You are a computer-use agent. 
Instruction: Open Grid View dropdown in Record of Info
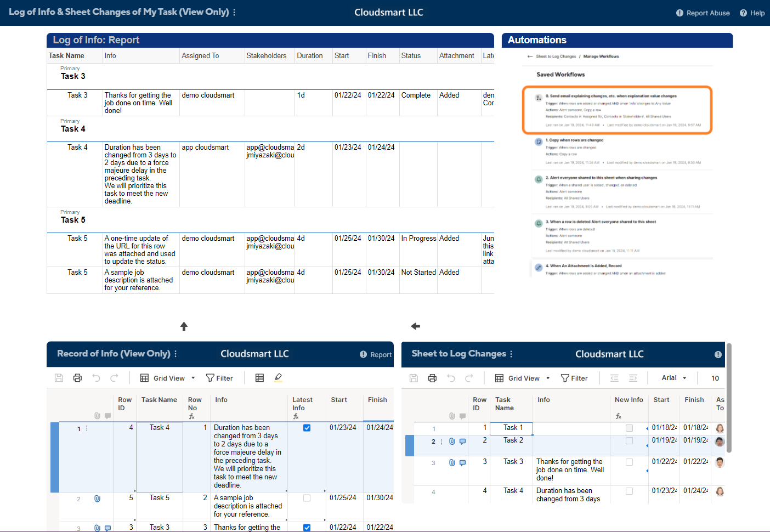[167, 378]
